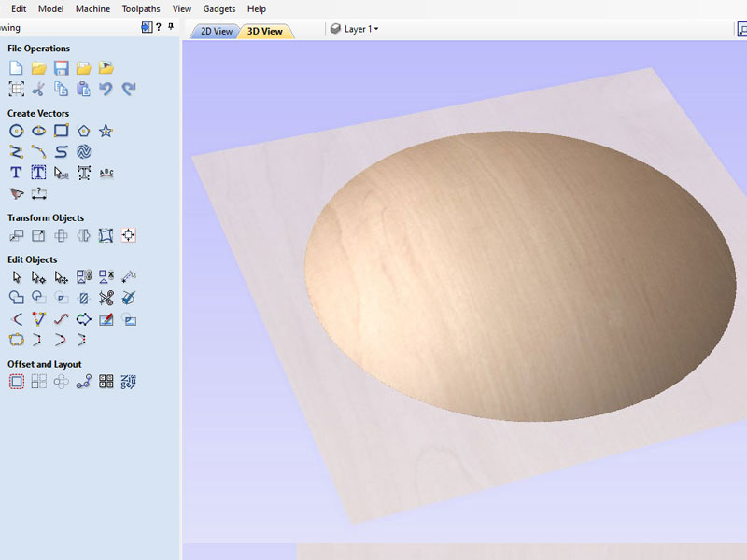This screenshot has height=560, width=747.
Task: Switch to the 2D View tab
Action: coord(217,31)
